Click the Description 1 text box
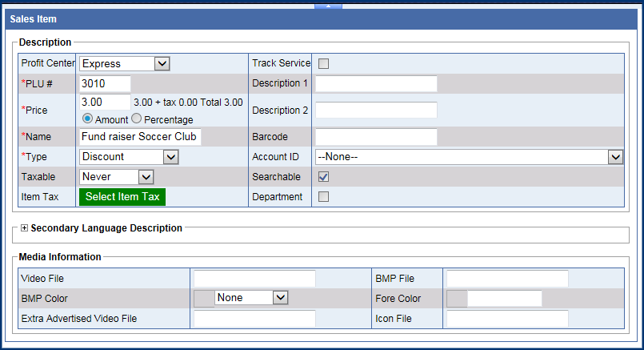The image size is (644, 350). [376, 83]
